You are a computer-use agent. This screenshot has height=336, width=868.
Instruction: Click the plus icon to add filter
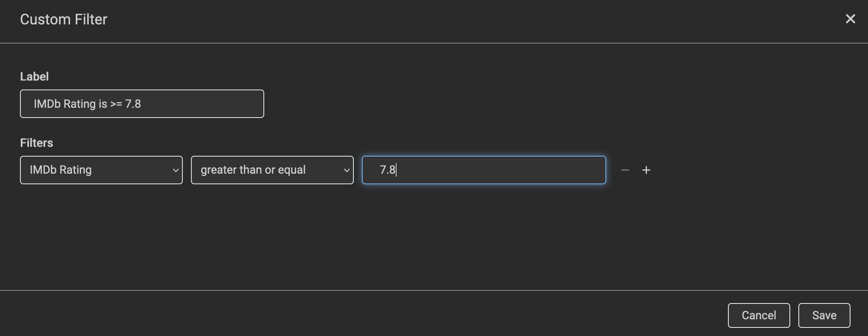pos(647,170)
